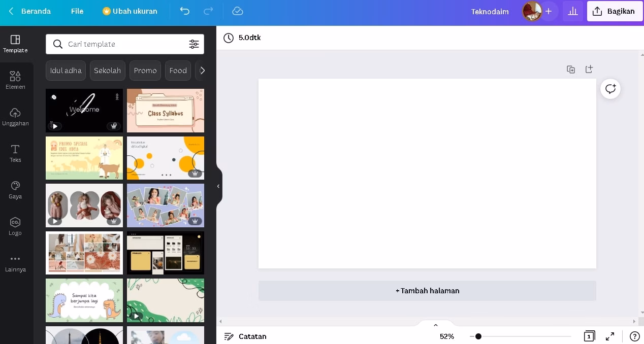Select the Sekolah category chip

pyautogui.click(x=108, y=71)
